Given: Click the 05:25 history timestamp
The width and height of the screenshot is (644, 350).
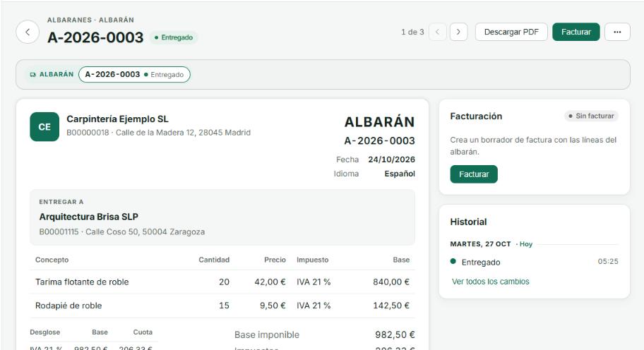Looking at the screenshot, I should [x=608, y=261].
